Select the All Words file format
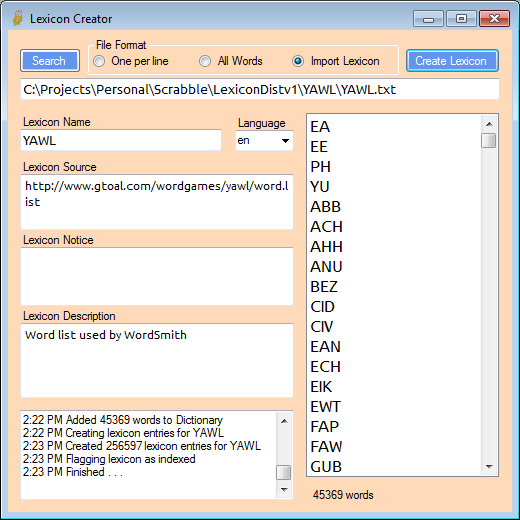The width and height of the screenshot is (520, 520). [205, 61]
